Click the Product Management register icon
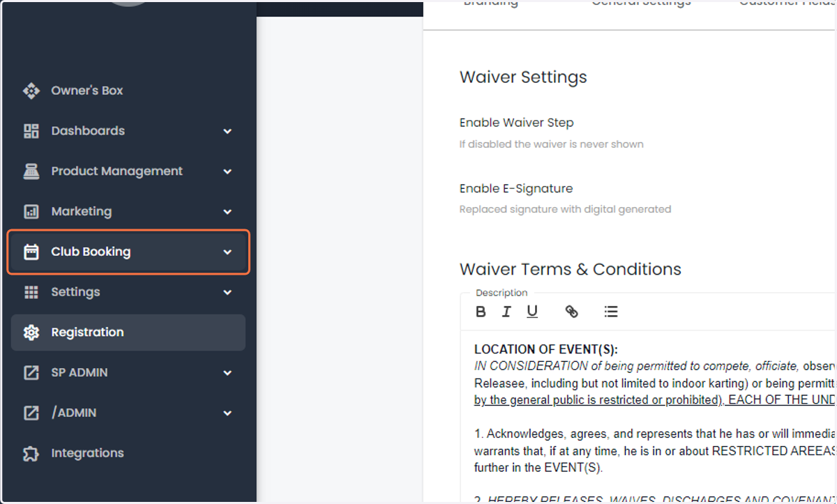837x504 pixels. click(31, 171)
